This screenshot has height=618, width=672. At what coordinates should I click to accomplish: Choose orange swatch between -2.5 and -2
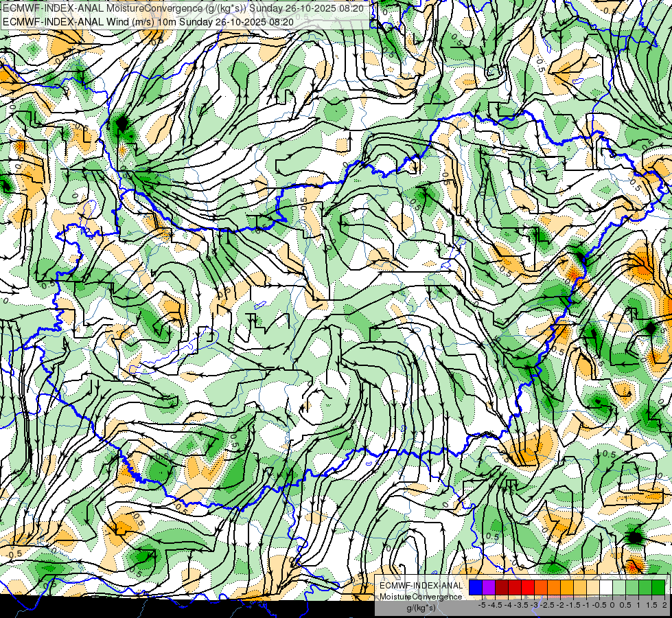(554, 588)
